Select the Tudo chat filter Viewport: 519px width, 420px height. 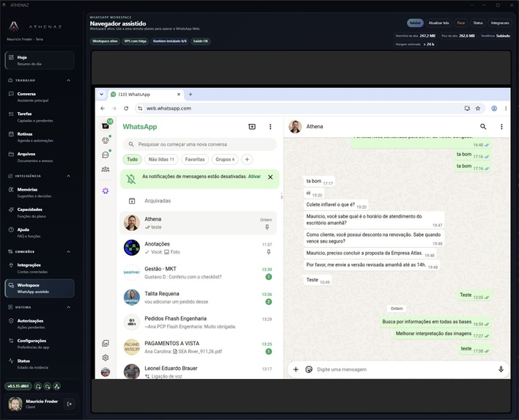pos(132,159)
